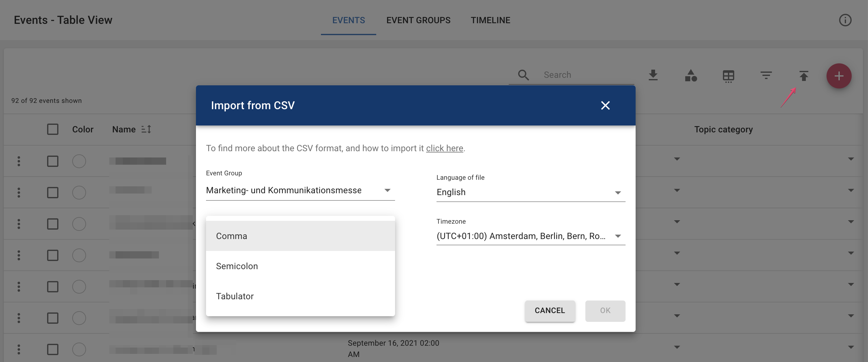Open the Timezone dropdown
868x362 pixels.
tap(531, 236)
